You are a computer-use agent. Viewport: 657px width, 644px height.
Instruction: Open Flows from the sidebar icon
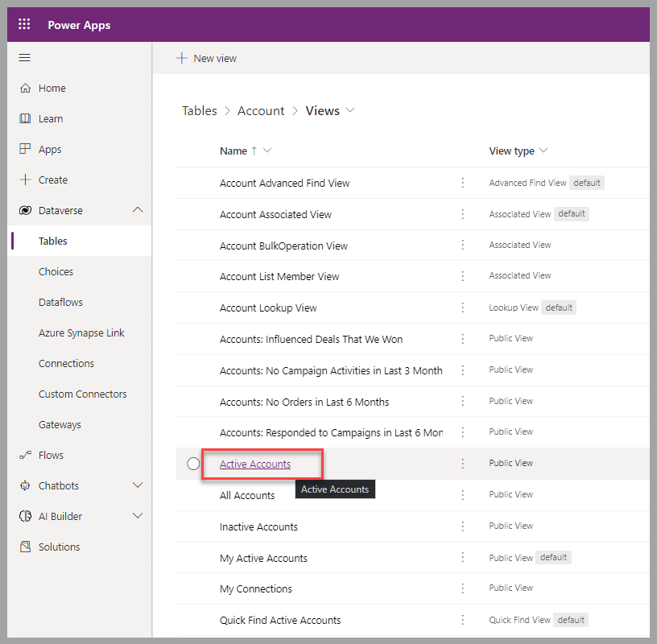tap(24, 455)
